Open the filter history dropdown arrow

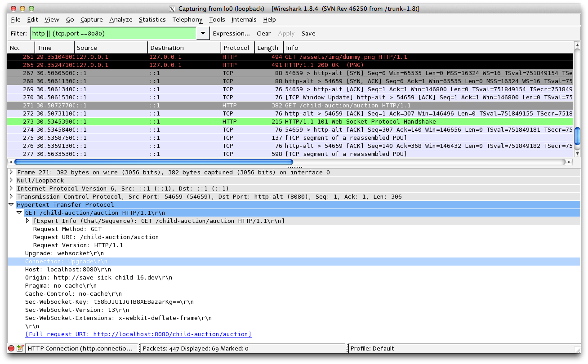203,34
